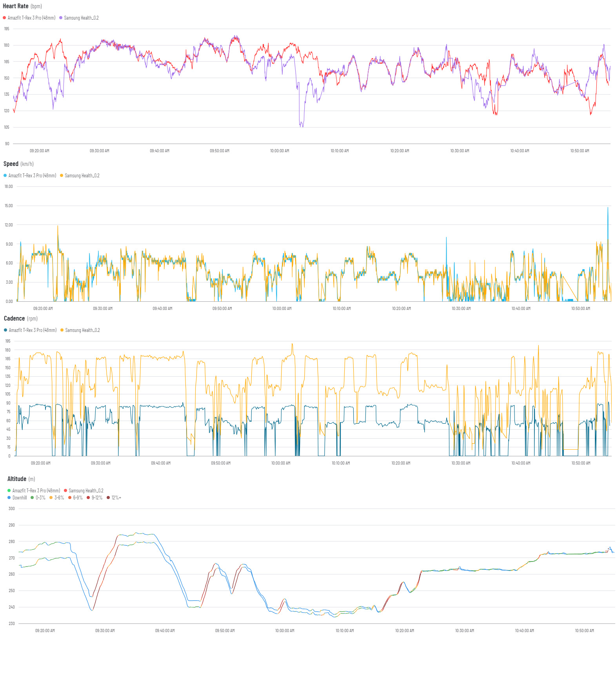Click 09:30:00 AM on Cadence time axis

(101, 463)
